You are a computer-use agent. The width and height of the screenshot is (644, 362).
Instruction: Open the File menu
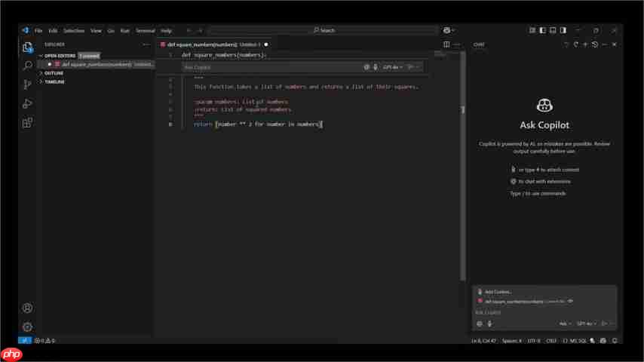(x=38, y=31)
